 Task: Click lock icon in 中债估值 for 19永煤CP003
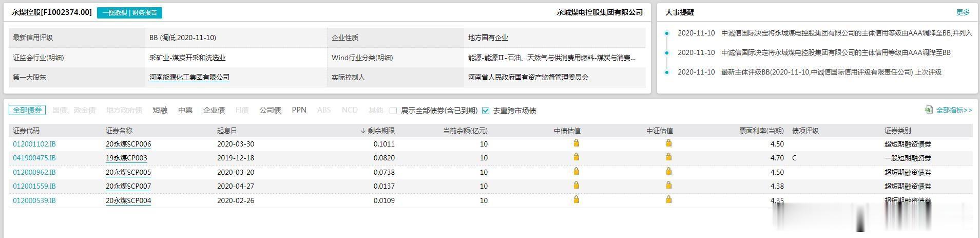pos(576,157)
